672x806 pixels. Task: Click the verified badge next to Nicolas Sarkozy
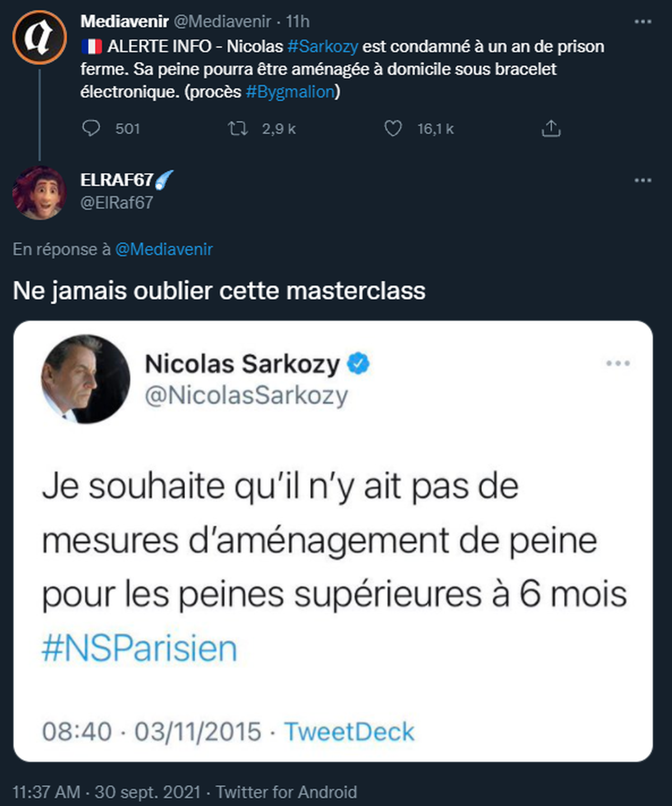pyautogui.click(x=358, y=364)
